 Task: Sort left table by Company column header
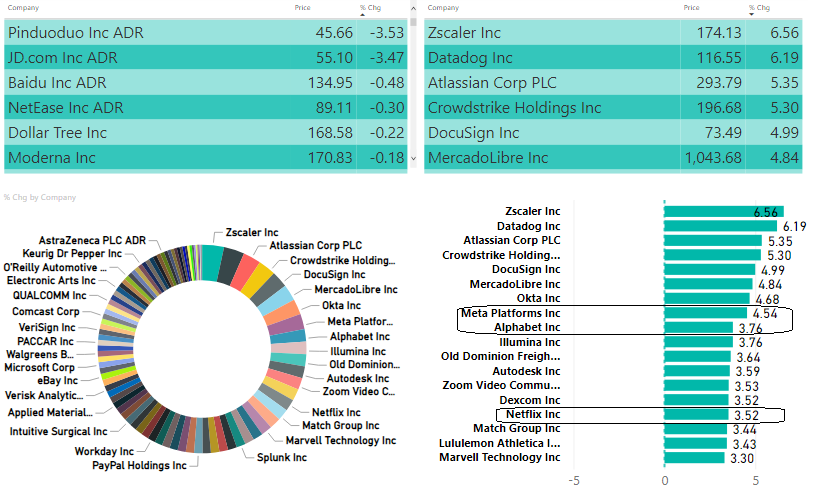click(x=23, y=8)
